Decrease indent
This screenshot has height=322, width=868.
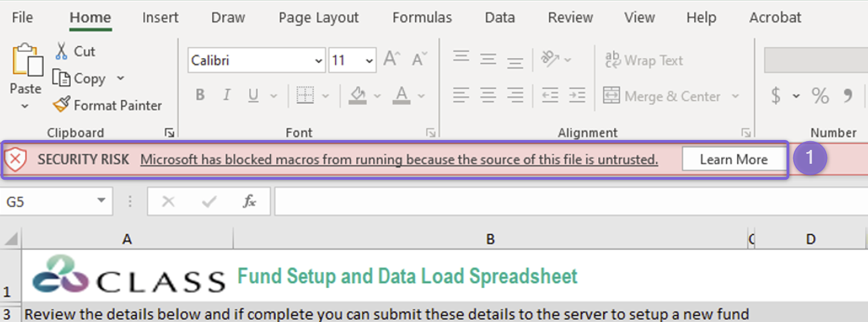(x=550, y=95)
